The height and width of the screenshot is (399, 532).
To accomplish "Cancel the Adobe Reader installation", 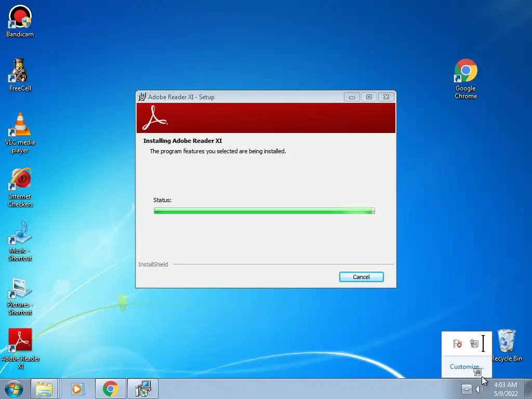I will click(362, 277).
